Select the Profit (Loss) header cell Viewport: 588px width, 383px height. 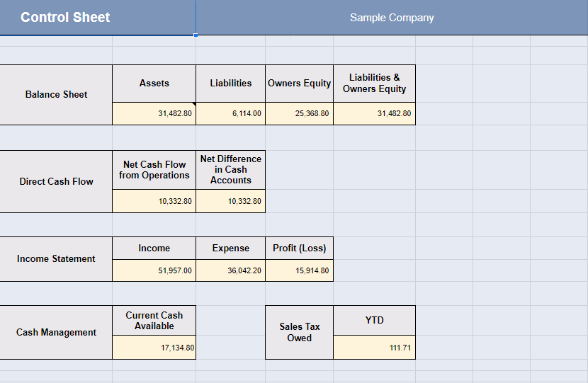[299, 248]
